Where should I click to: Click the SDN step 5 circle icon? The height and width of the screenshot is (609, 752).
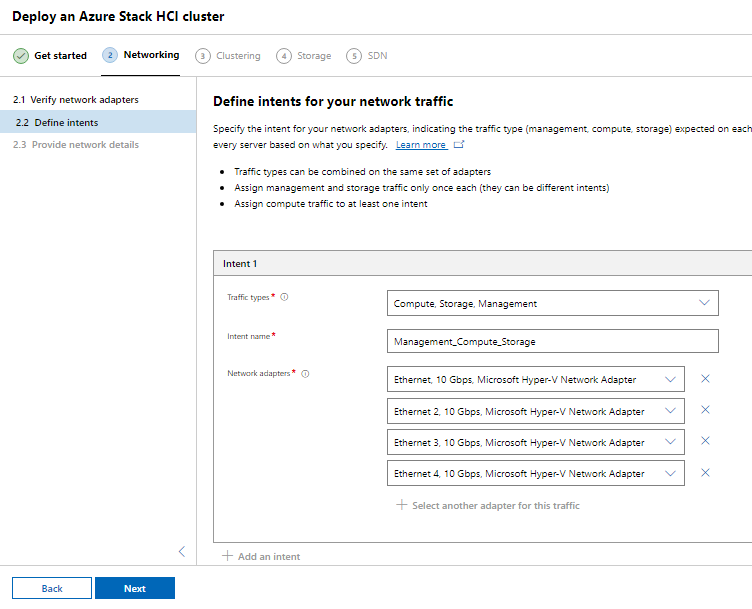point(354,56)
